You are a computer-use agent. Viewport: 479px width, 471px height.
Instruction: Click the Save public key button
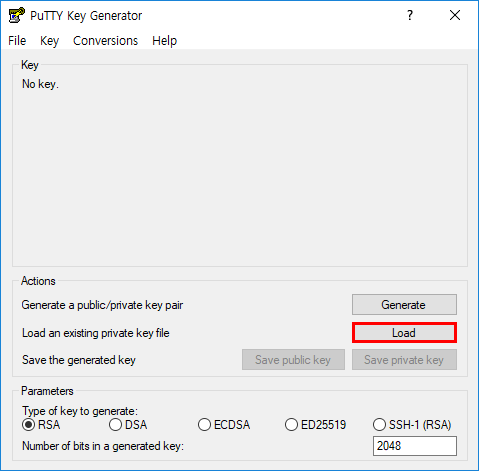(293, 360)
